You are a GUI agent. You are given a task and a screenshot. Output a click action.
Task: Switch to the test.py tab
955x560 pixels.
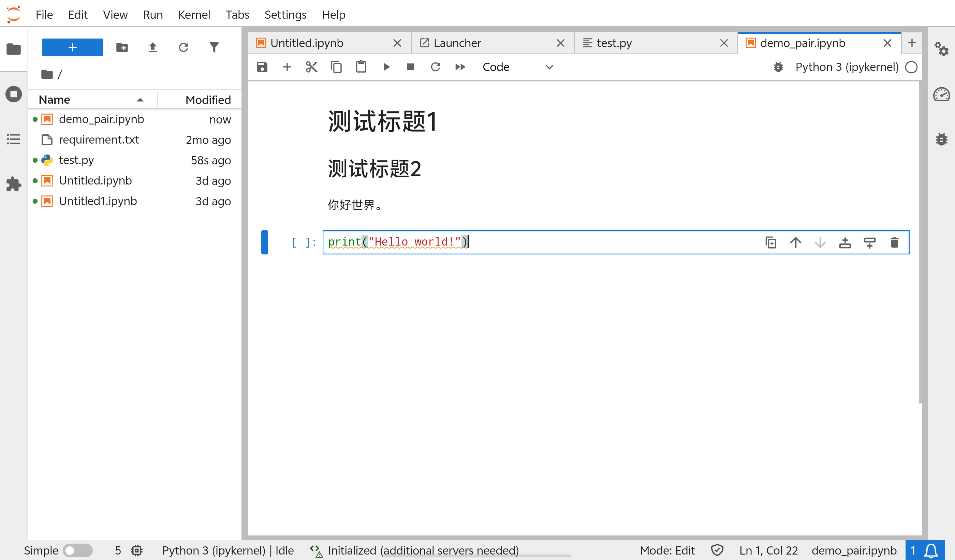pos(614,43)
